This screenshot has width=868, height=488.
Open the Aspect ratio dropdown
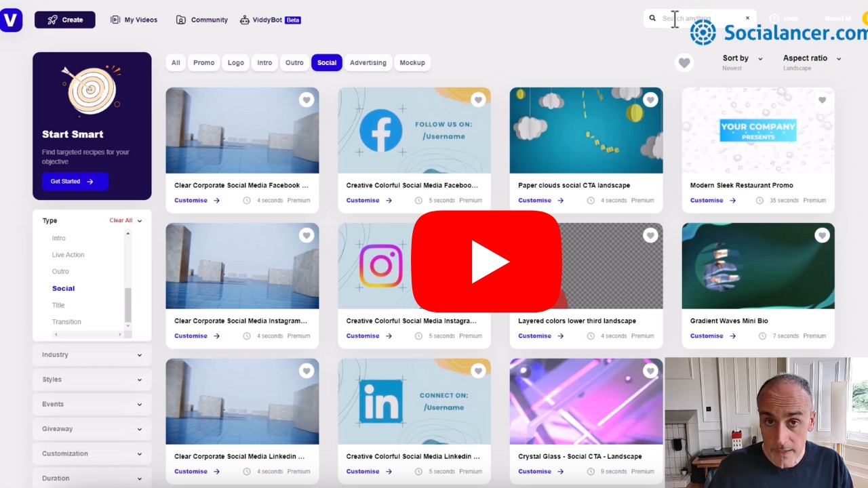pos(812,62)
